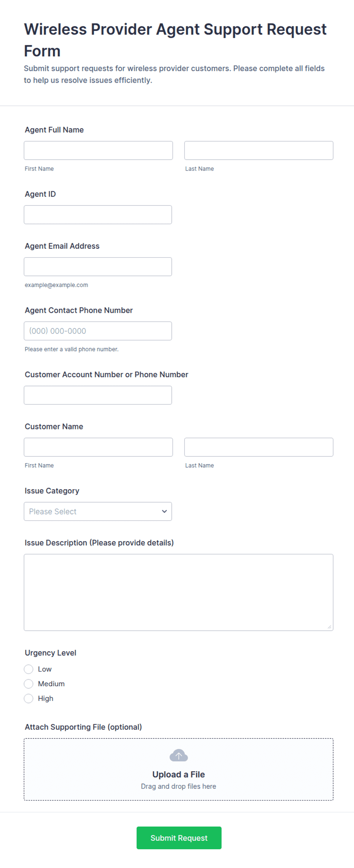
Task: Click the Drag and drop files area
Action: click(x=179, y=770)
